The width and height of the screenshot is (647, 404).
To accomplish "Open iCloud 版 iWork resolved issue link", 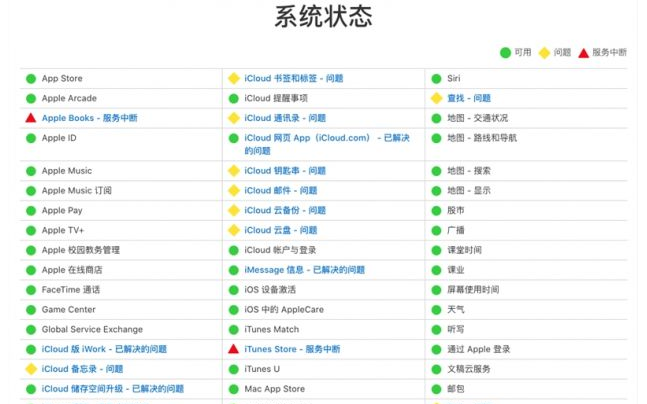I will [x=104, y=349].
